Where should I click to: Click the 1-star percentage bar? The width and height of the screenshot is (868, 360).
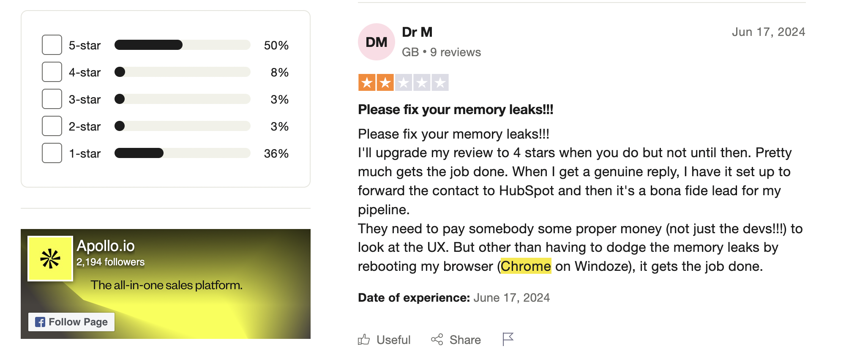pyautogui.click(x=183, y=153)
